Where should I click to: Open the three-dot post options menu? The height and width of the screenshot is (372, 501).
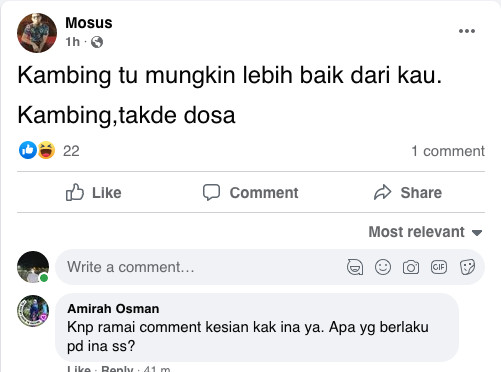coord(467,31)
